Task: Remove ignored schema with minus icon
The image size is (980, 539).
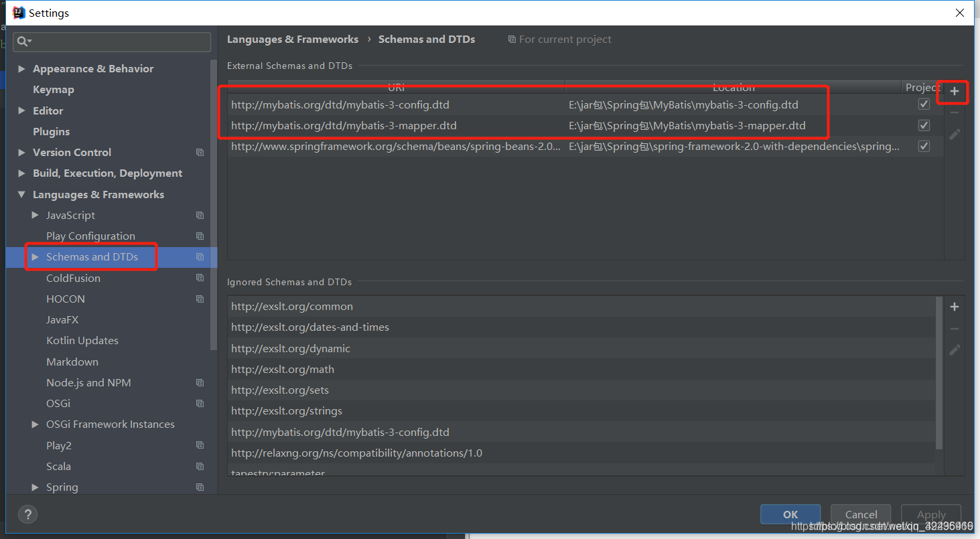Action: [x=955, y=329]
